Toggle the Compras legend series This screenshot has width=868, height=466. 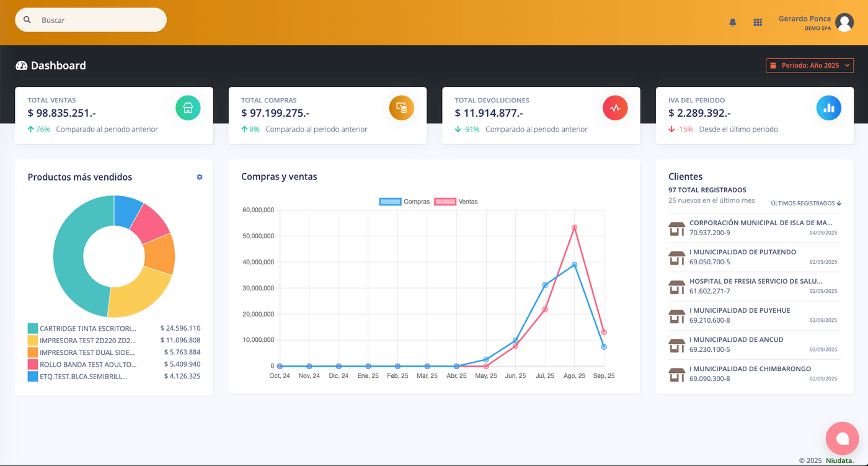[x=404, y=202]
